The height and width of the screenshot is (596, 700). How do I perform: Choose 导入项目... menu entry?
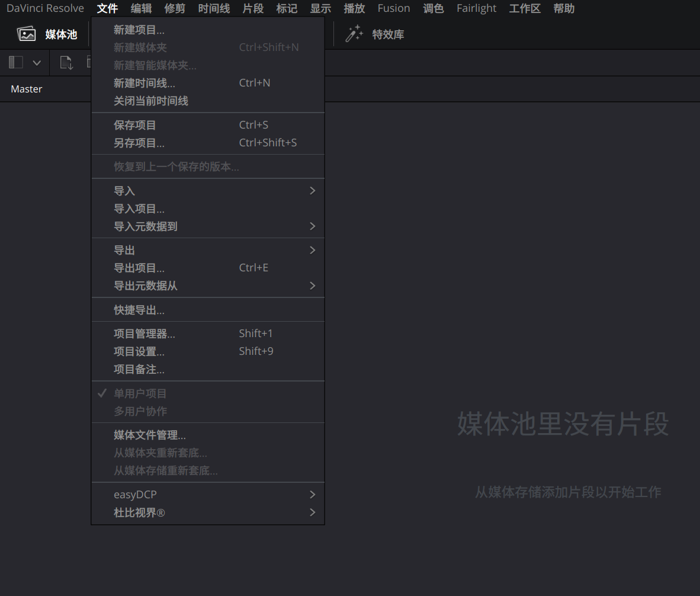208,209
